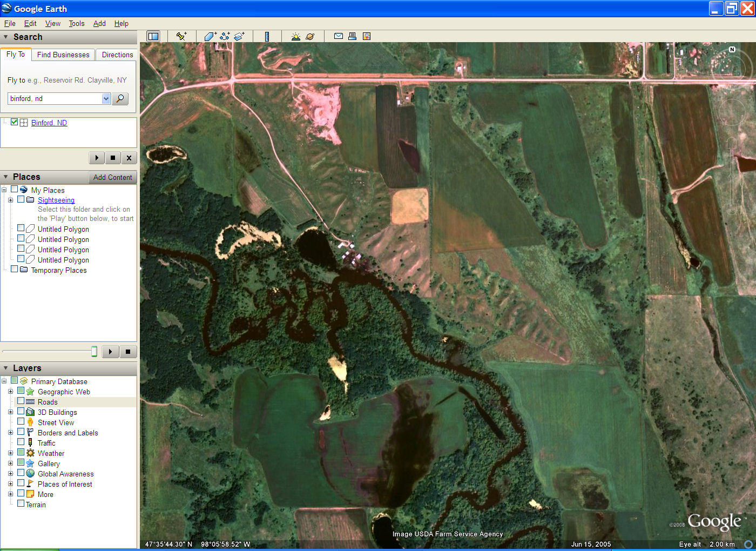This screenshot has width=756, height=551.
Task: Enable the Roads layer checkbox
Action: pyautogui.click(x=21, y=401)
